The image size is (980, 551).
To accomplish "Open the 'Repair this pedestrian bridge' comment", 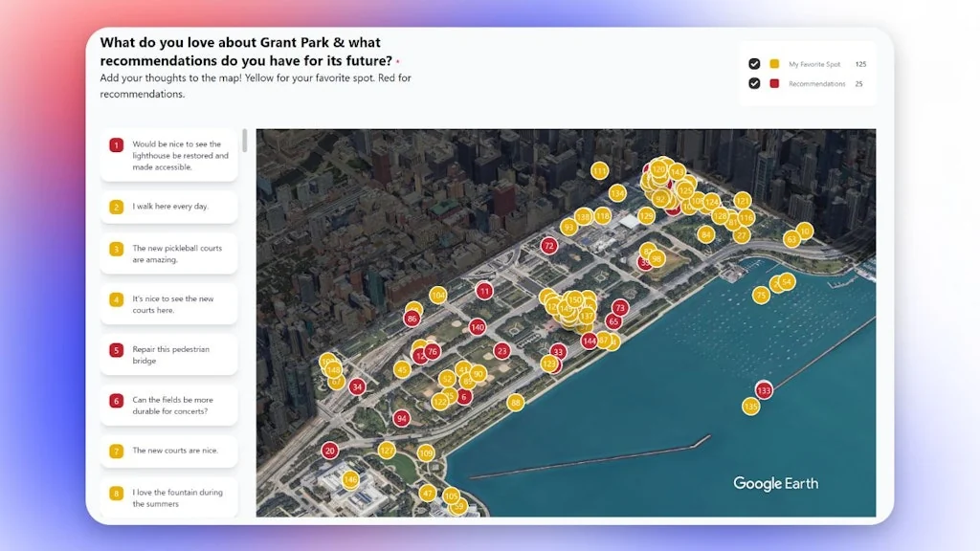I will pos(169,355).
